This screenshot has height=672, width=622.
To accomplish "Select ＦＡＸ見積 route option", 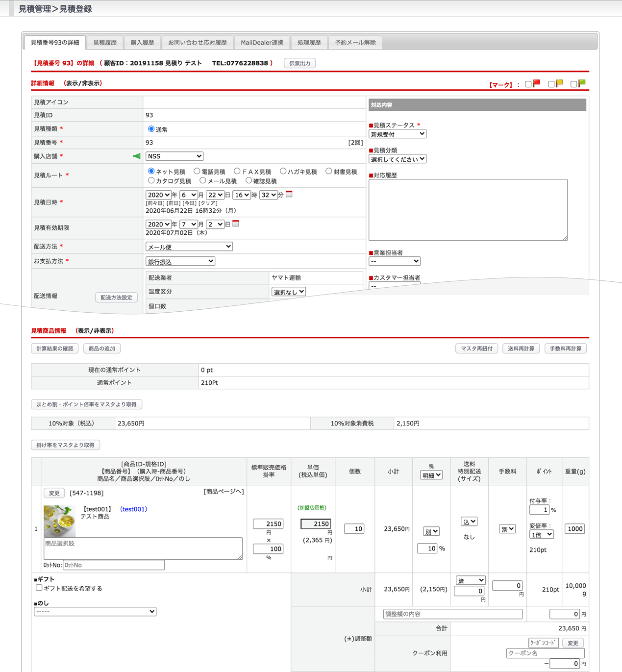I will (x=237, y=171).
